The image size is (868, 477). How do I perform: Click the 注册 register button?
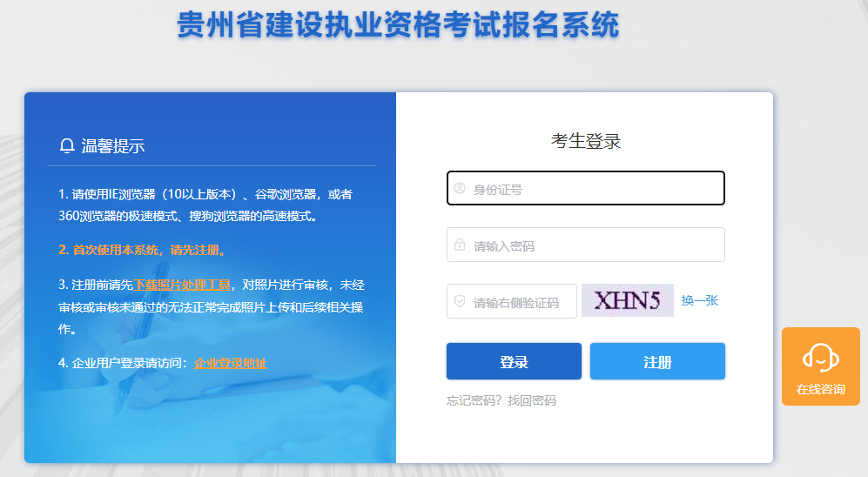coord(657,361)
